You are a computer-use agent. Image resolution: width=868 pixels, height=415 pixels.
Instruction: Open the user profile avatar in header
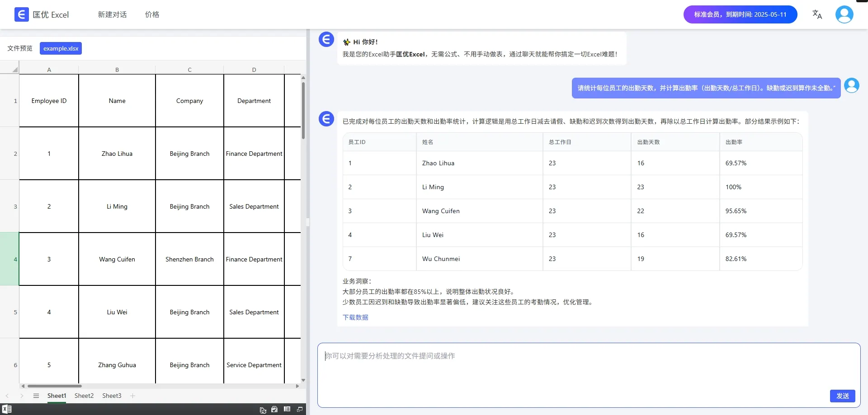click(844, 14)
